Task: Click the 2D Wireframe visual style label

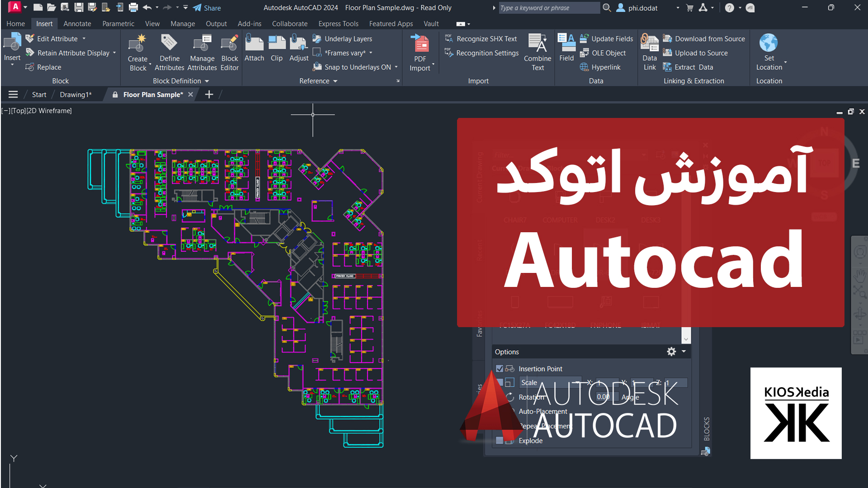Action: click(49, 111)
